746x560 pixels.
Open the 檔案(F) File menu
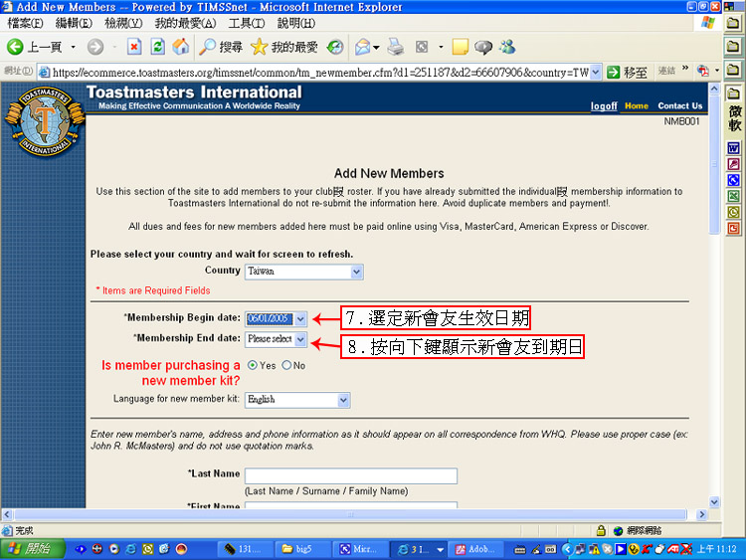25,23
